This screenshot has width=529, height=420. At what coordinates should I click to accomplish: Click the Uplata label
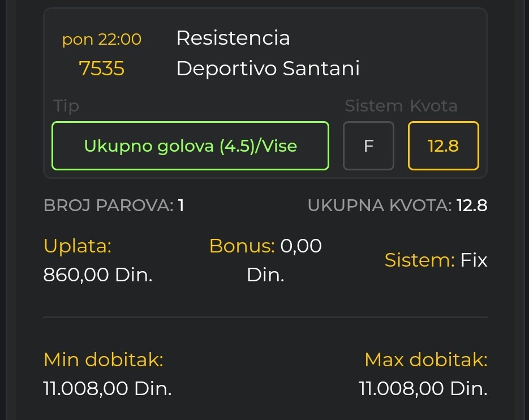click(x=78, y=246)
